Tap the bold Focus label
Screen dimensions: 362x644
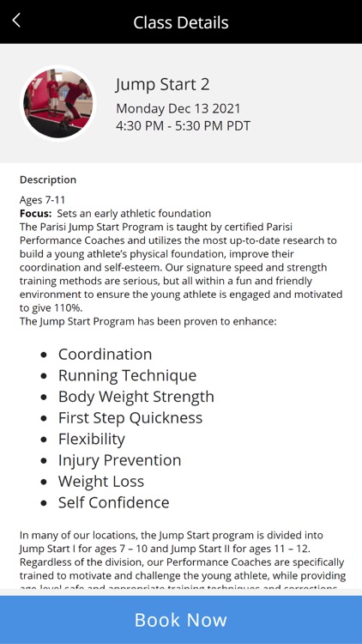[x=36, y=214]
